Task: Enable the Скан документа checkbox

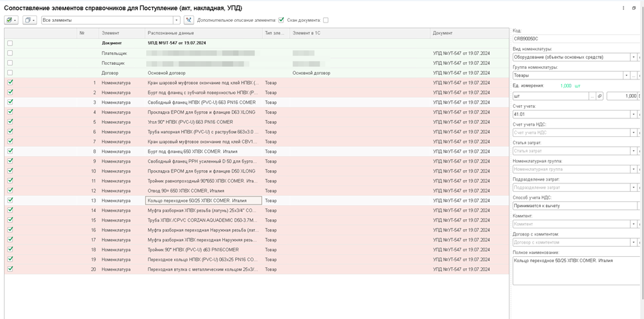Action: click(326, 20)
